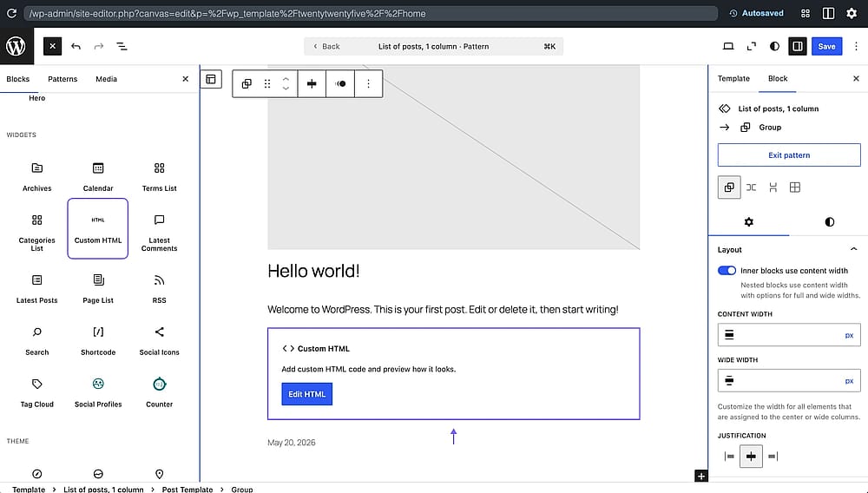868x493 pixels.
Task: Insert the Latest Comments block
Action: pos(160,229)
